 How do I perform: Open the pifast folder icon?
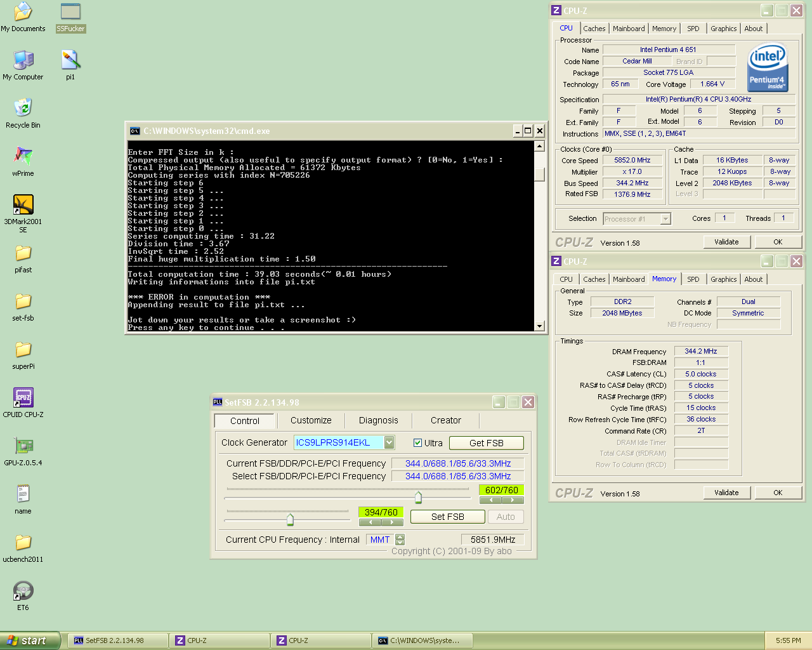(23, 258)
